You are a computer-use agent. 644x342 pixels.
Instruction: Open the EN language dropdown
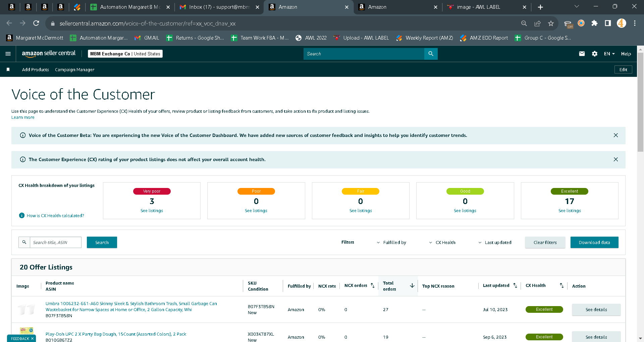(609, 54)
